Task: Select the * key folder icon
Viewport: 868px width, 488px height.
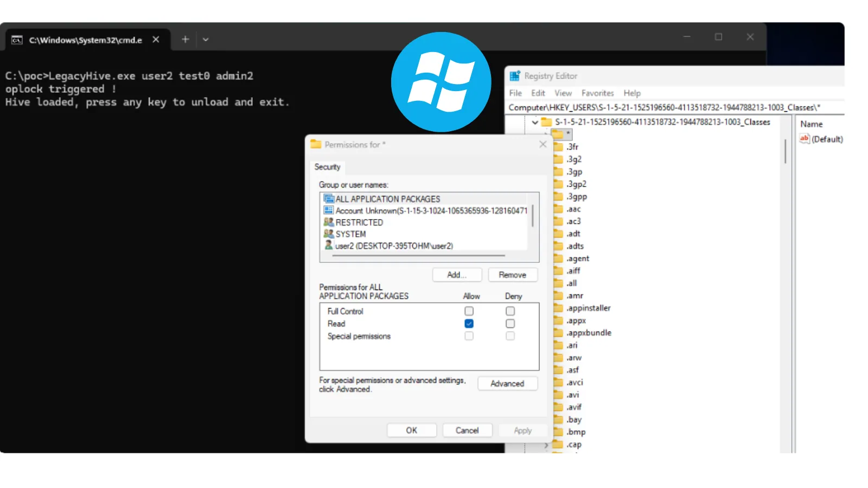Action: click(x=557, y=133)
